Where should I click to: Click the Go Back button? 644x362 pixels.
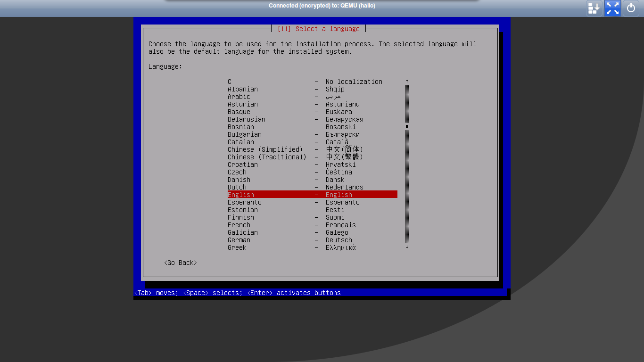pos(181,263)
